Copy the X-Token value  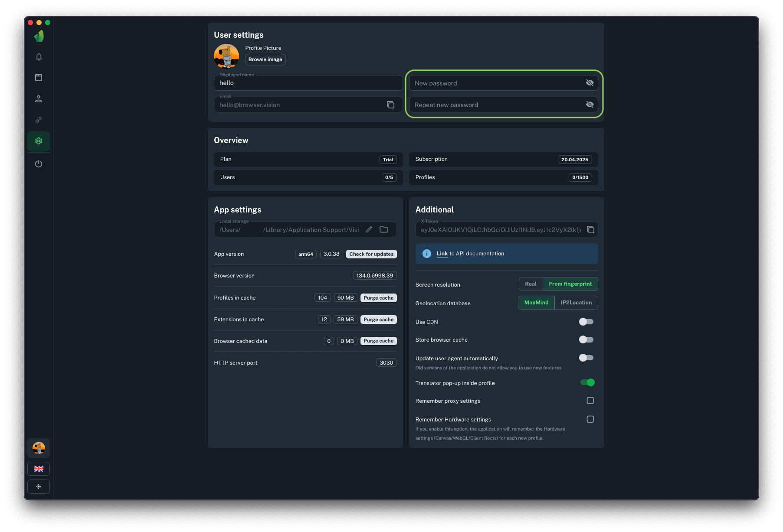click(x=590, y=230)
